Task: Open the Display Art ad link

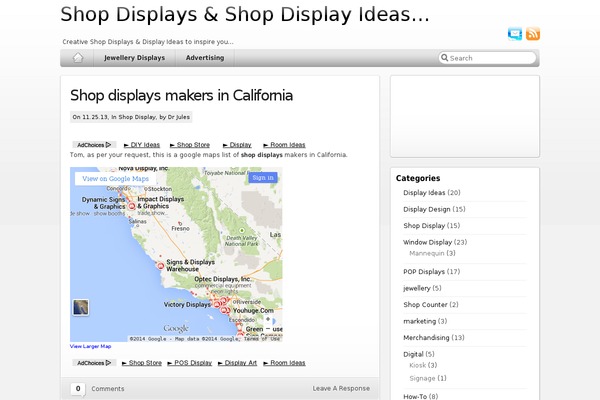Action: coord(237,362)
